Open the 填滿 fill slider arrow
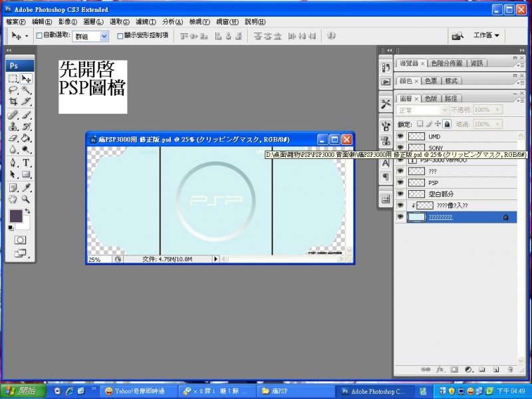 [498, 124]
